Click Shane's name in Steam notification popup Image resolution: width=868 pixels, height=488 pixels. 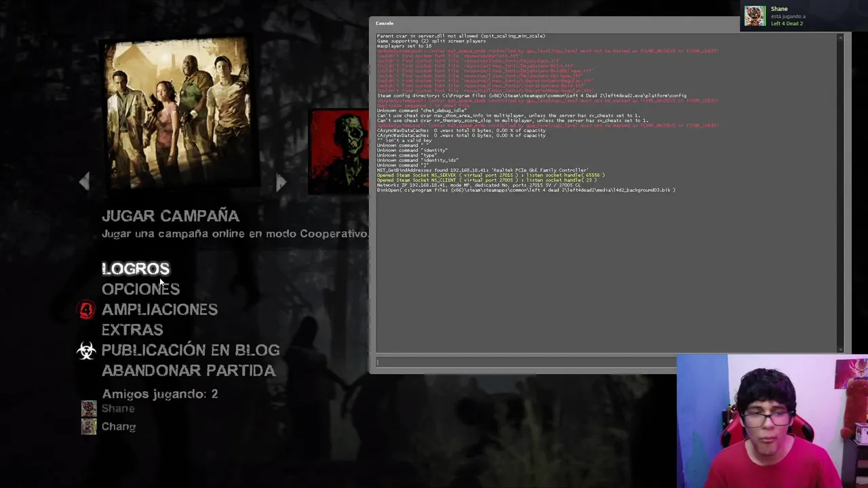pyautogui.click(x=779, y=9)
